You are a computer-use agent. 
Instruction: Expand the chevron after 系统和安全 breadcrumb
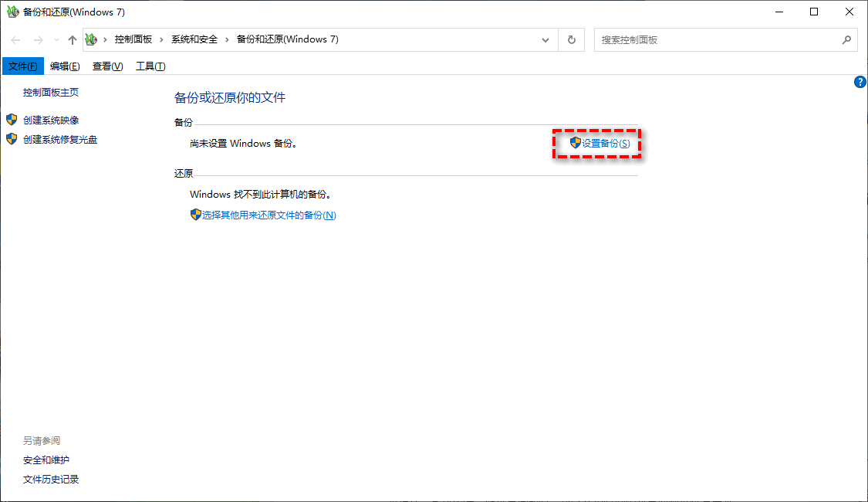[x=226, y=39]
